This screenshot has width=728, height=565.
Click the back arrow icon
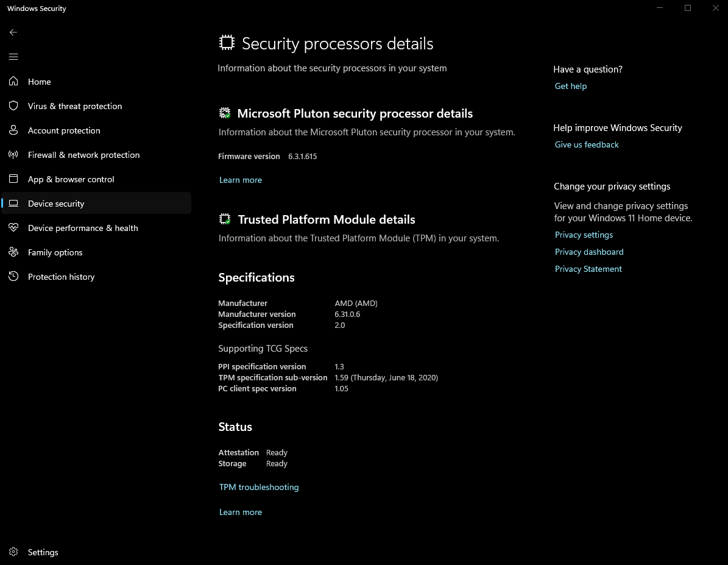coord(13,32)
